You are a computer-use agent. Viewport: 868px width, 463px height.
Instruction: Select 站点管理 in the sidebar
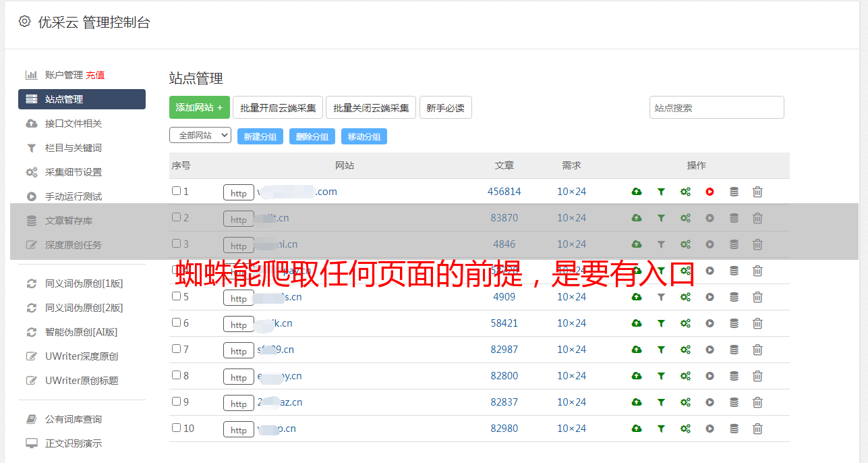[82, 99]
